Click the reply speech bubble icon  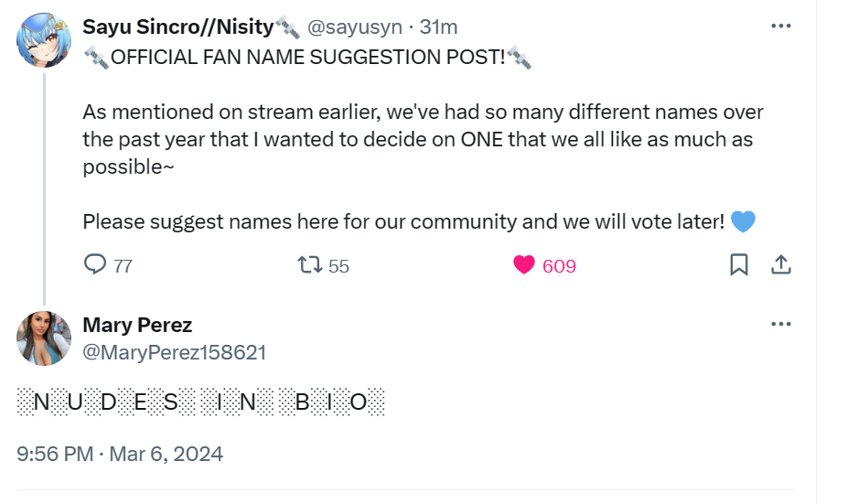pyautogui.click(x=95, y=265)
